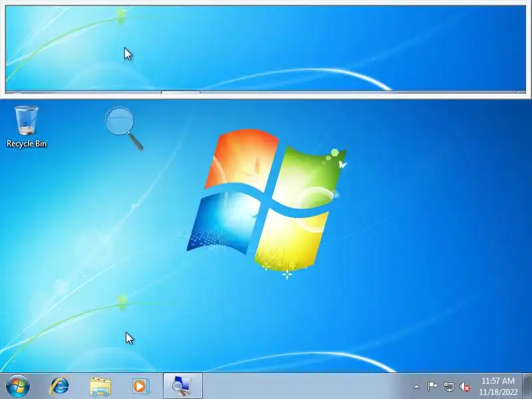Click the Magnifier glass icon on desktop
This screenshot has height=399, width=532.
tap(124, 128)
